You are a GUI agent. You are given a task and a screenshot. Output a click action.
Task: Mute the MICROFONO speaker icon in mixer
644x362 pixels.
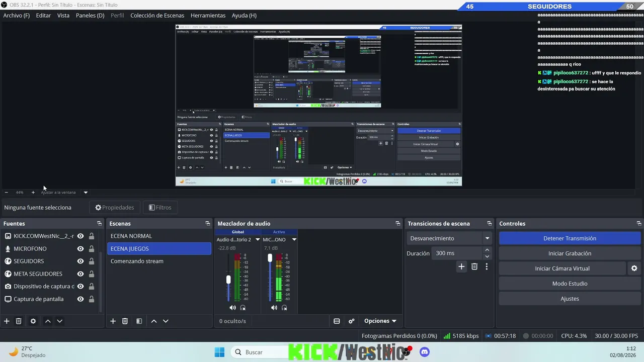[x=274, y=308]
